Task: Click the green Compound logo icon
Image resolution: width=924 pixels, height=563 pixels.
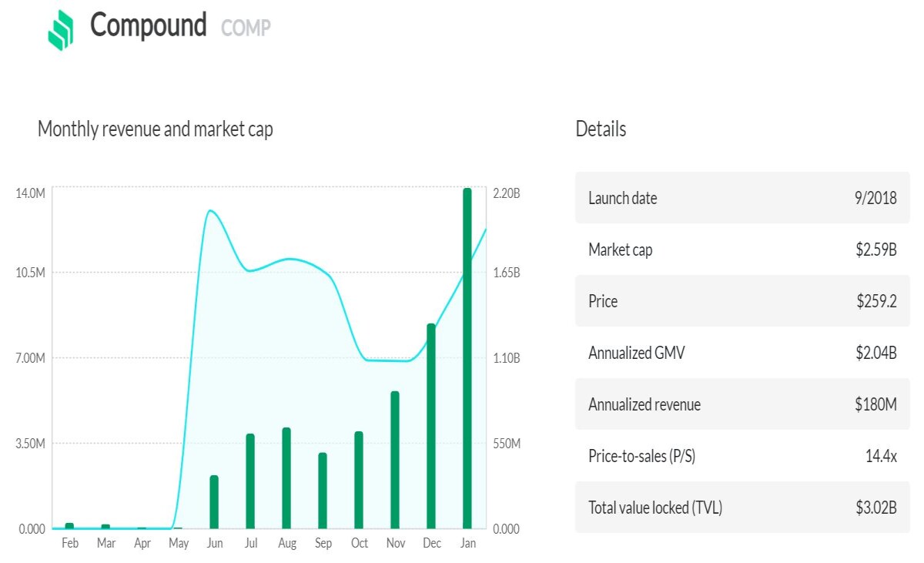Action: click(x=60, y=30)
